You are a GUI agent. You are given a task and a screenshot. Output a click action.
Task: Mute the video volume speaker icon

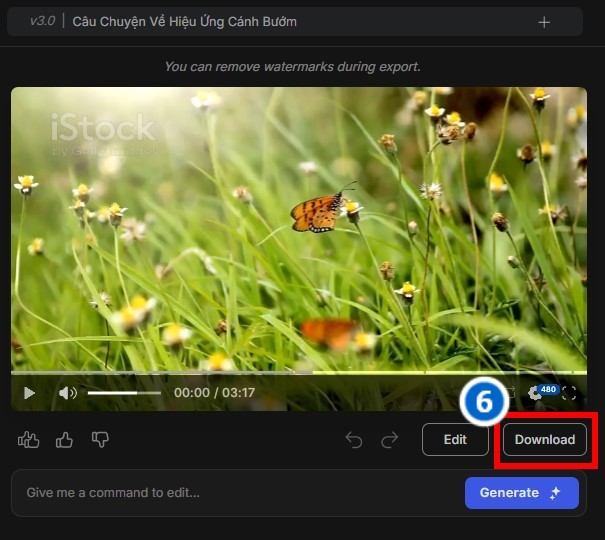click(67, 393)
